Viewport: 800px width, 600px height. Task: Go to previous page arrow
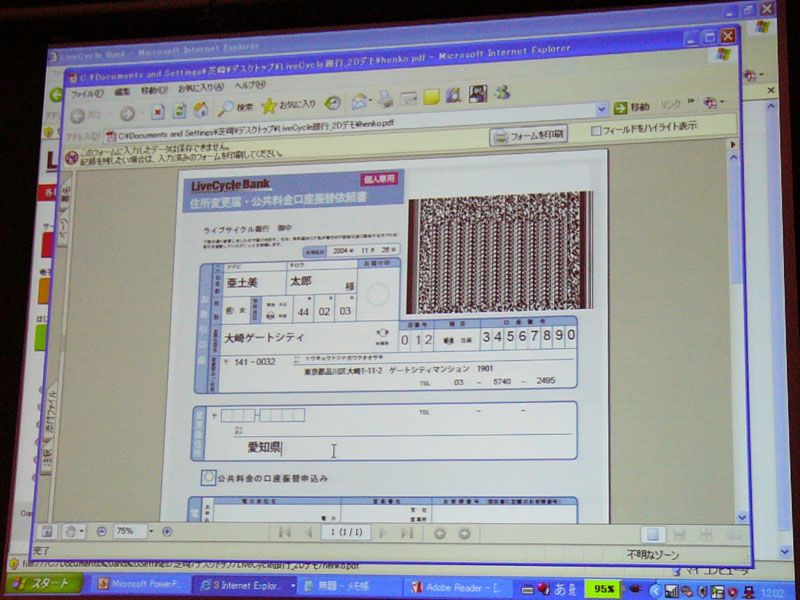point(309,532)
